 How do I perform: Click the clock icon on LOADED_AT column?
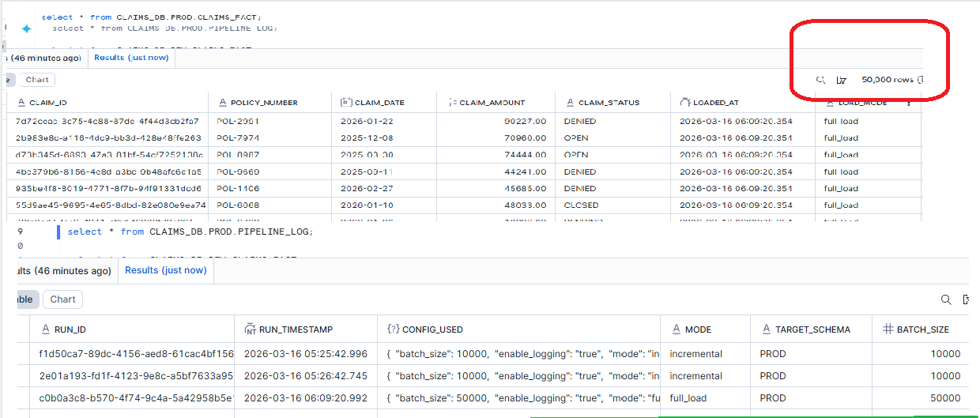(x=684, y=103)
